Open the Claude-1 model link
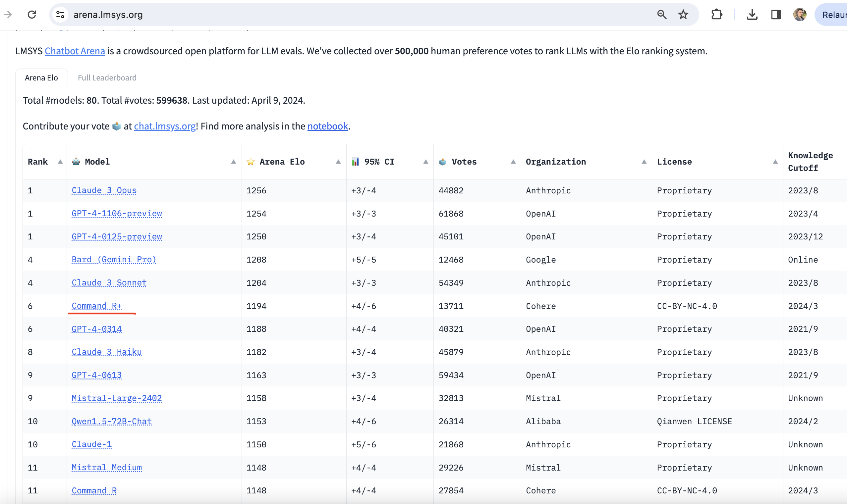The width and height of the screenshot is (847, 504). 91,445
